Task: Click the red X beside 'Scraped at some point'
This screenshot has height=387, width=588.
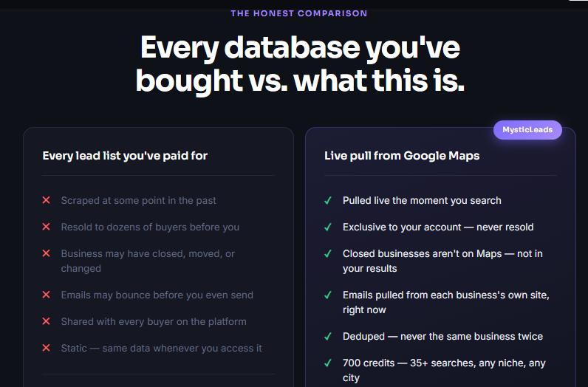Action: tap(46, 200)
